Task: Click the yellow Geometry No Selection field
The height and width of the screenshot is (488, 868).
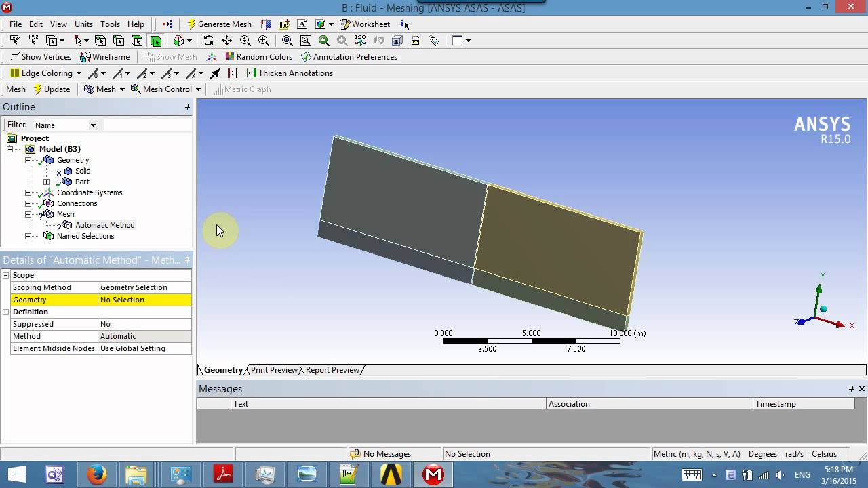Action: coord(144,300)
